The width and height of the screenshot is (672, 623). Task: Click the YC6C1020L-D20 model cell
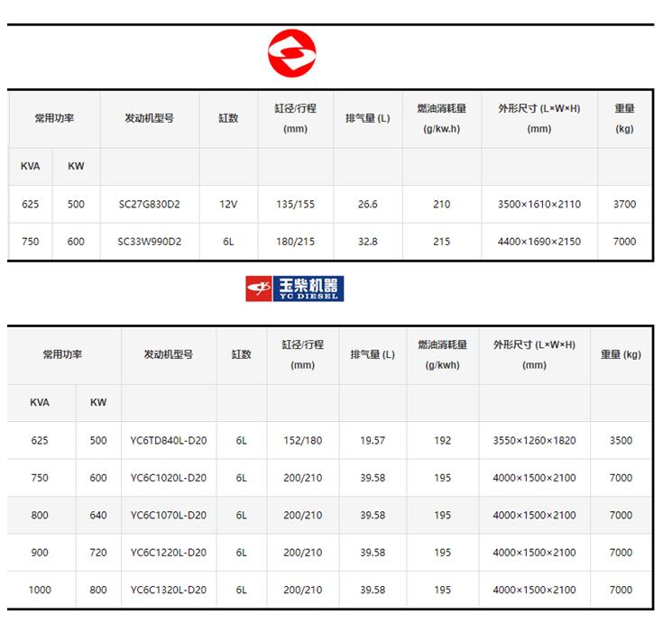click(169, 478)
